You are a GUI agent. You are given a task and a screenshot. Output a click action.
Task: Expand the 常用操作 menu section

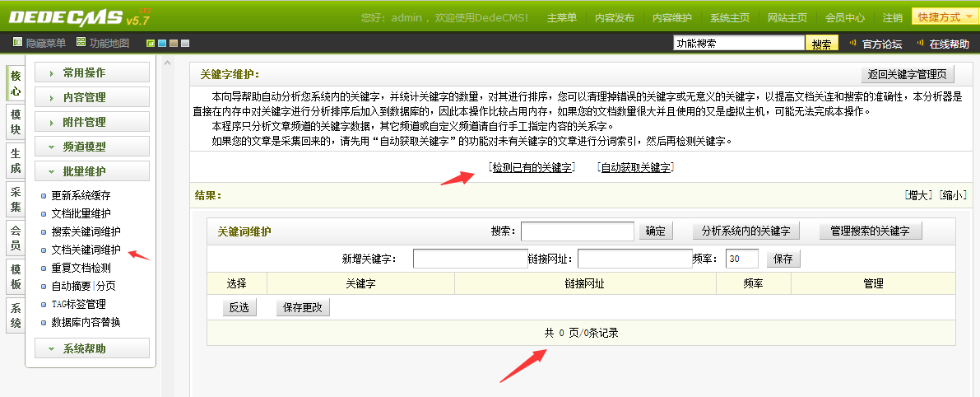(x=91, y=72)
